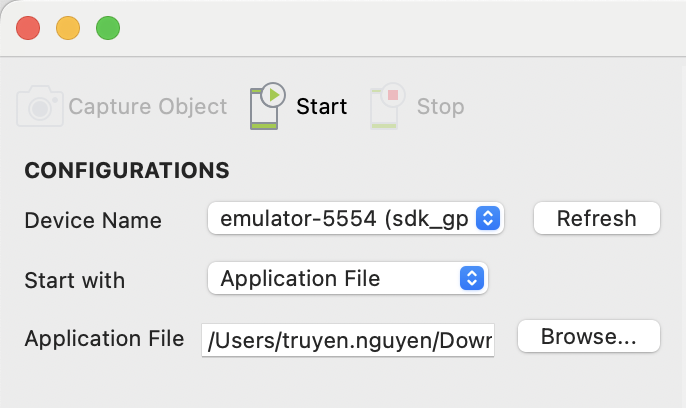This screenshot has width=686, height=408.
Task: Click the blue chevrons beside emulator-5554
Action: [x=488, y=218]
